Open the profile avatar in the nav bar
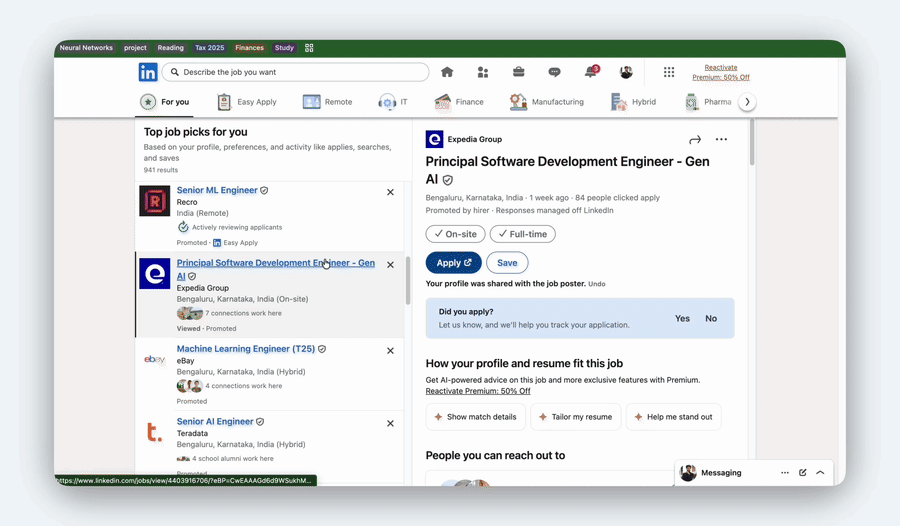900x526 pixels. pyautogui.click(x=626, y=72)
